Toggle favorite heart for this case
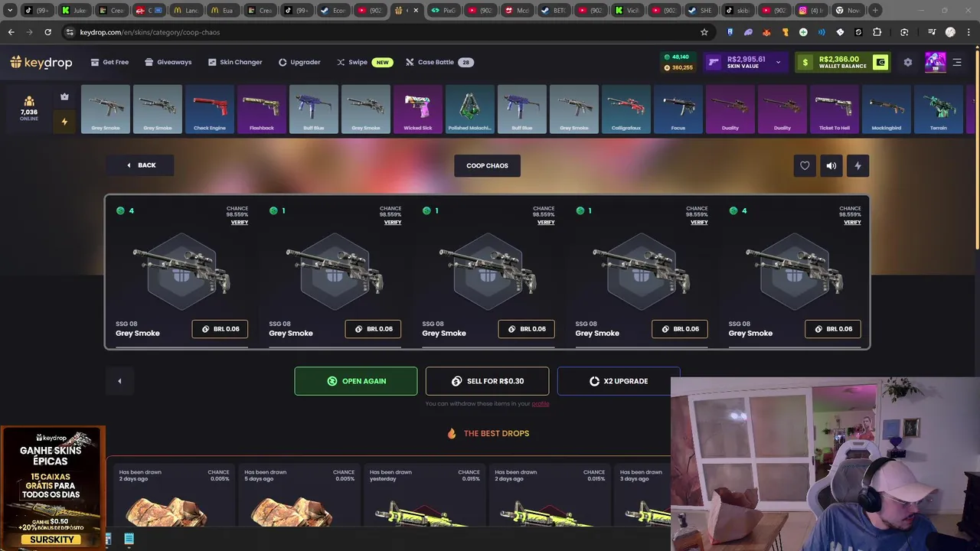980x551 pixels. tap(805, 165)
